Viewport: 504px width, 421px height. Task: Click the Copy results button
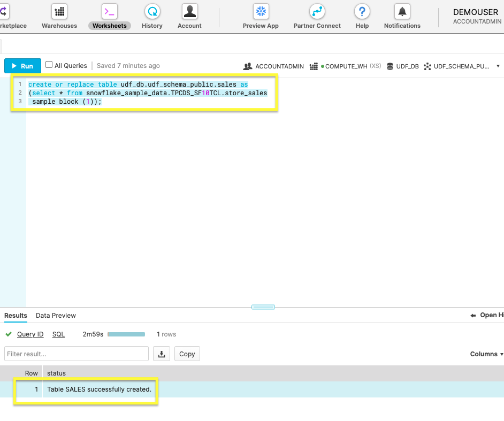coord(187,354)
